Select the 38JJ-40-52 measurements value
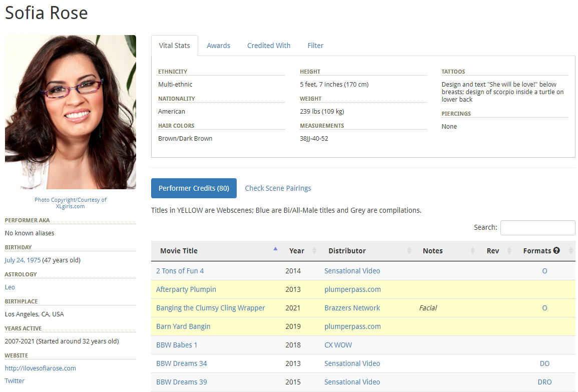 (314, 138)
